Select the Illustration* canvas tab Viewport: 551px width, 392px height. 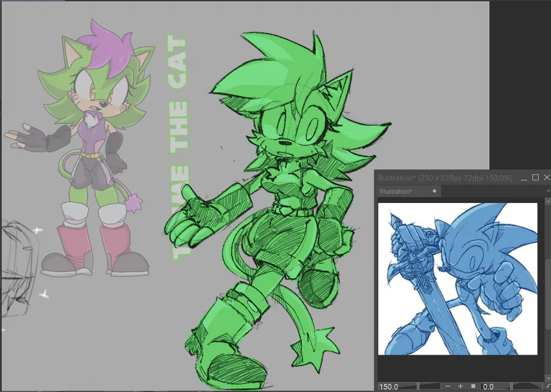(409, 191)
